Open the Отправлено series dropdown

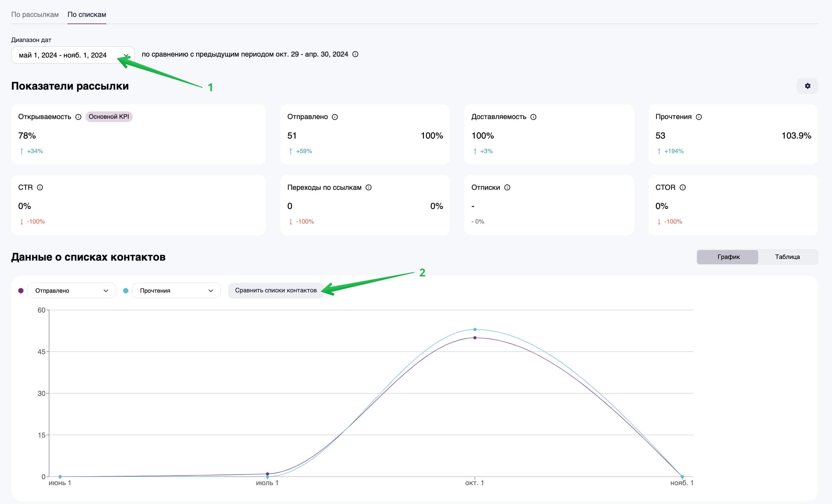pos(71,290)
